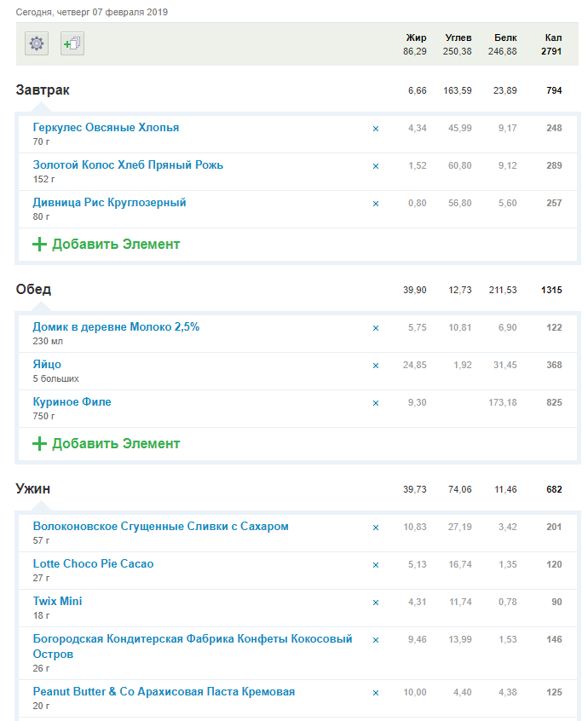Remove Lotte Choco Pie Cacao with x
The image size is (588, 721).
click(376, 565)
